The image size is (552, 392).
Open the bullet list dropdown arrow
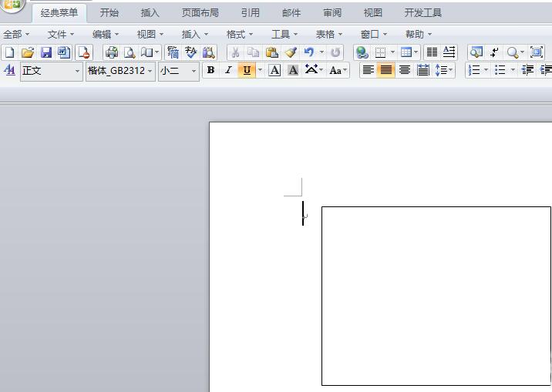click(513, 70)
